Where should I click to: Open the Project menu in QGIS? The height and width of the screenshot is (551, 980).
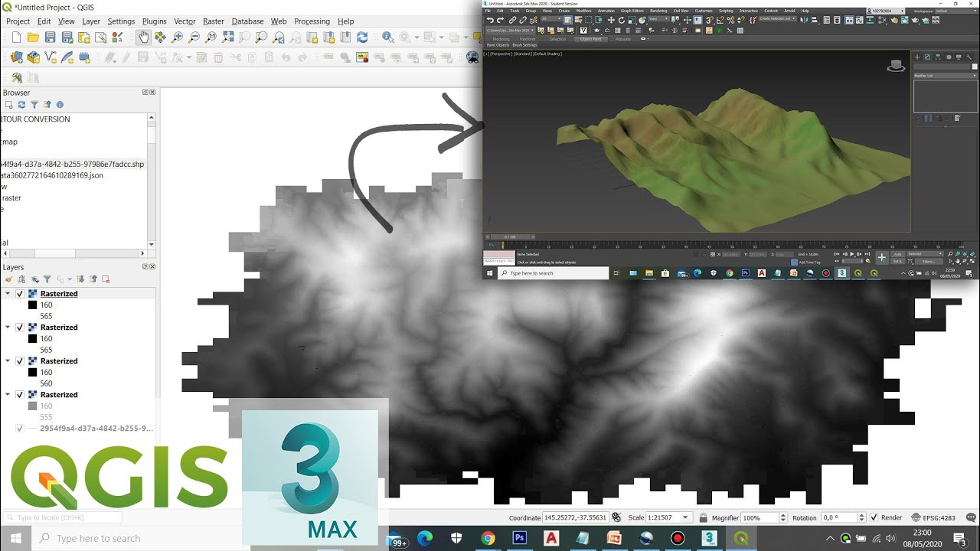(x=18, y=21)
